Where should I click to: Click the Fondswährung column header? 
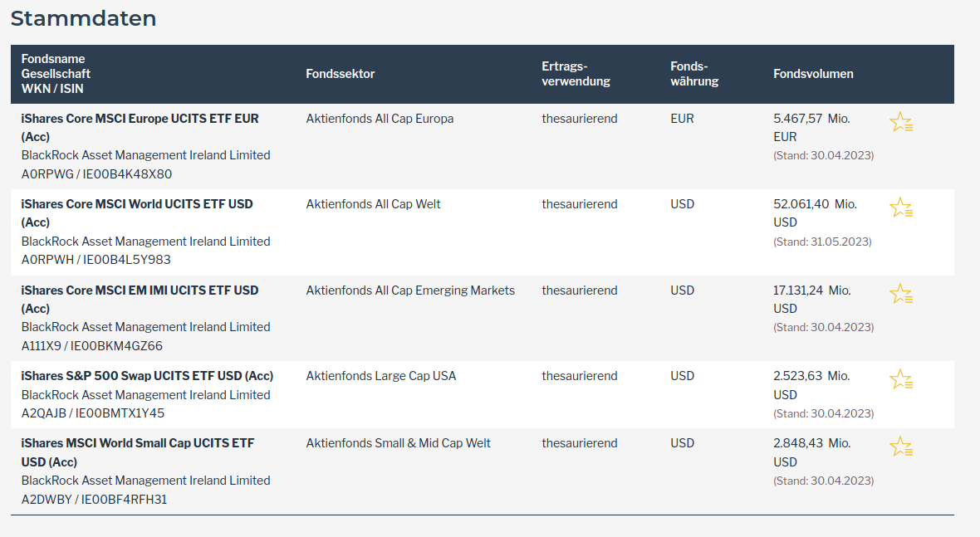click(x=694, y=74)
